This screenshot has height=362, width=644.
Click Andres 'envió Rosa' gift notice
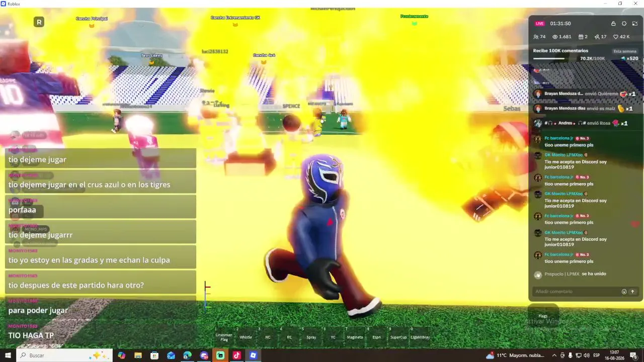[582, 123]
